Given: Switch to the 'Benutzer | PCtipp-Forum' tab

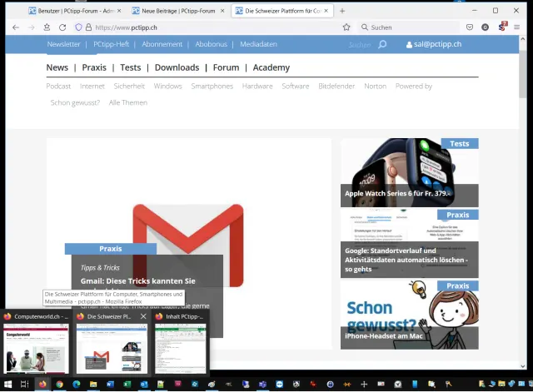Looking at the screenshot, I should coord(75,11).
